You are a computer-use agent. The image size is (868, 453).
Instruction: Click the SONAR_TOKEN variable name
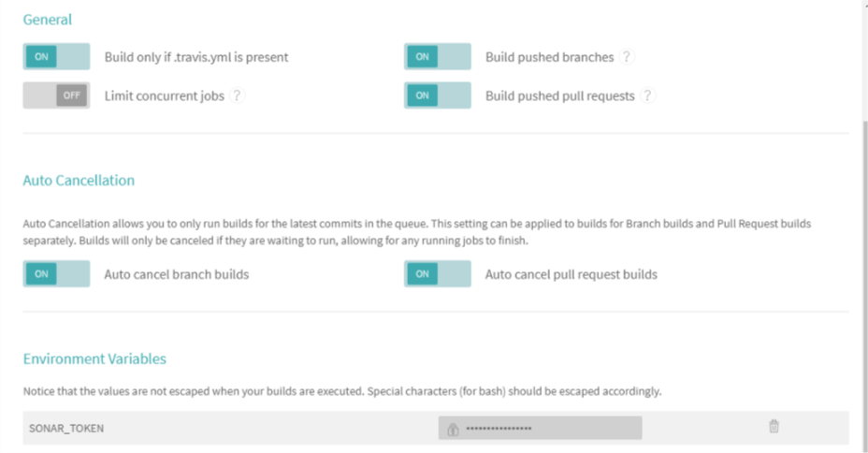66,428
